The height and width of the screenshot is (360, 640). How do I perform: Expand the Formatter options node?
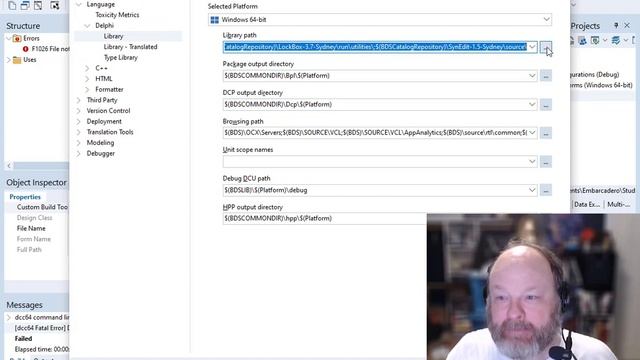(87, 89)
